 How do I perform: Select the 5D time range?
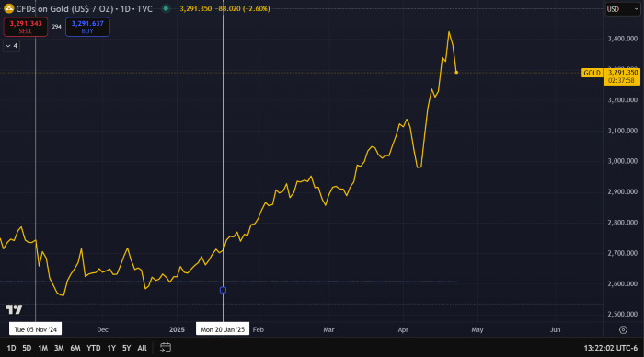tap(27, 348)
